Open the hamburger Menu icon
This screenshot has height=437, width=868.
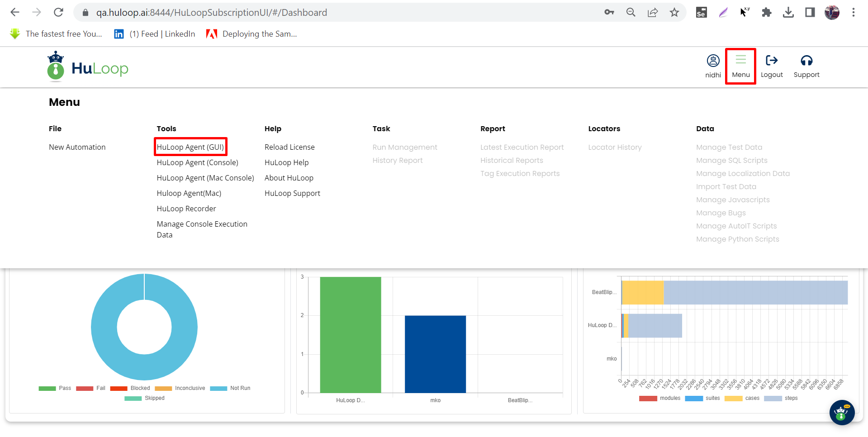[740, 60]
